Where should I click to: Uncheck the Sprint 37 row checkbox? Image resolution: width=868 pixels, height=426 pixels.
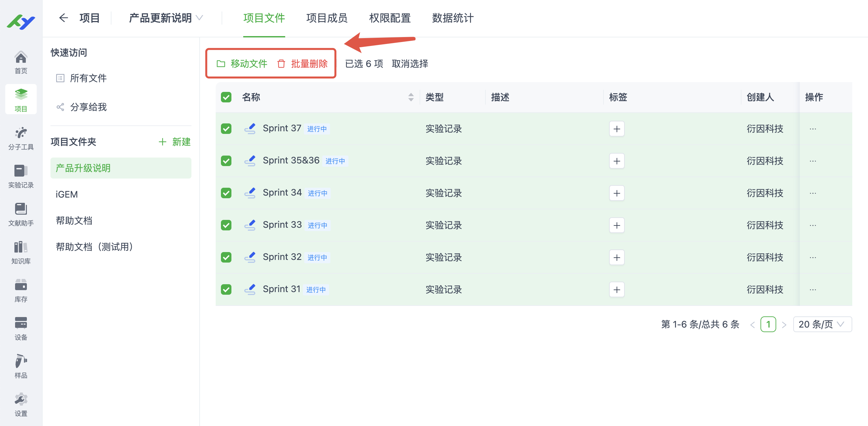tap(226, 129)
